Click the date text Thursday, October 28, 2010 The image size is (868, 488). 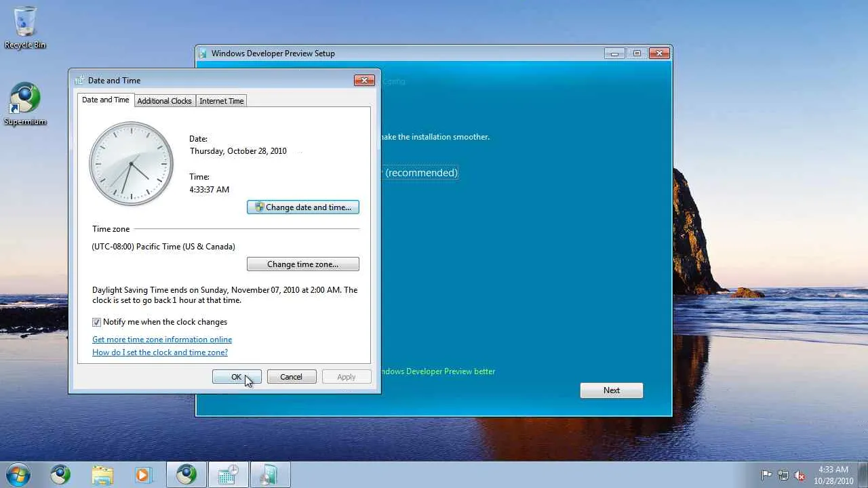tap(238, 151)
